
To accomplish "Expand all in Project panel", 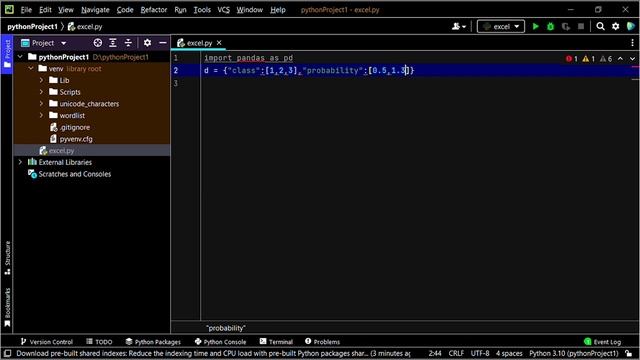I will coord(113,43).
